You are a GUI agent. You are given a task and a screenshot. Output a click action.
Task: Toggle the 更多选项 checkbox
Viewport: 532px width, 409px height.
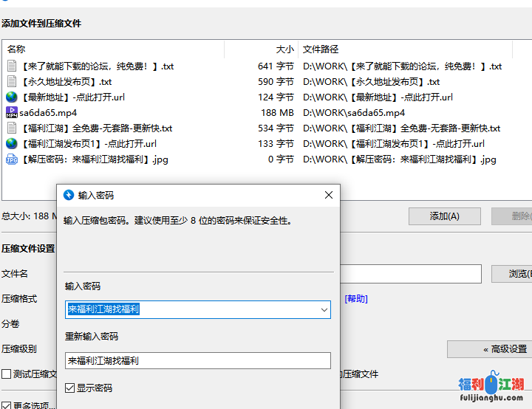click(x=7, y=405)
